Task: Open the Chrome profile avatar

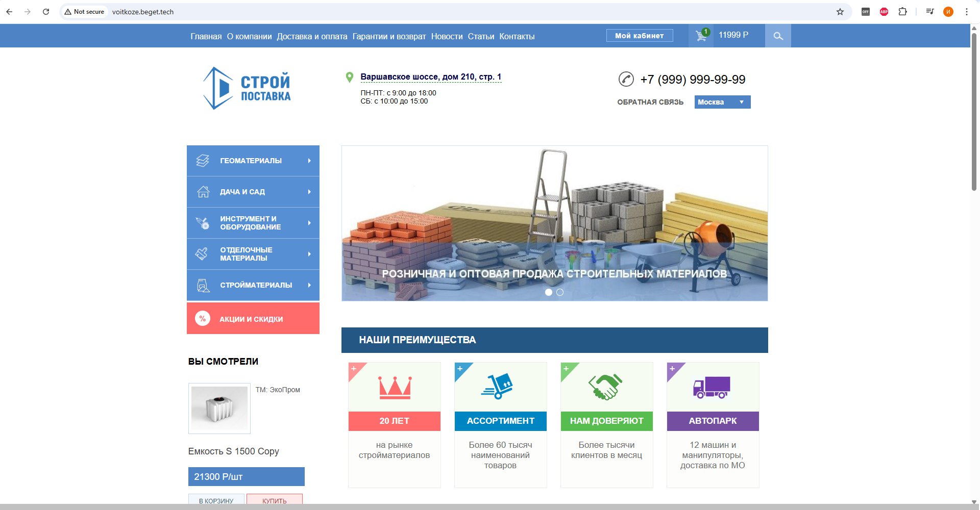Action: (948, 12)
